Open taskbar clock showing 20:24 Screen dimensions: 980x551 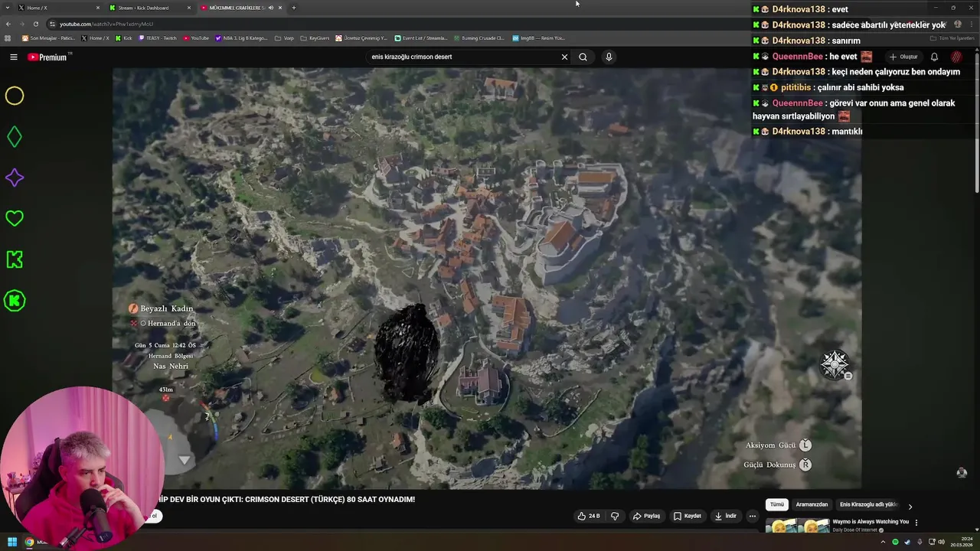(x=960, y=542)
